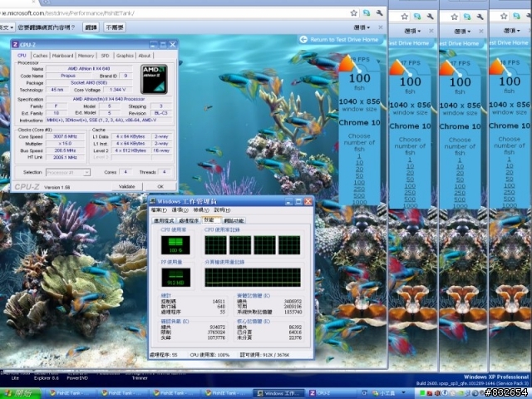Image resolution: width=532 pixels, height=399 pixels.
Task: Click the first FishIE Tank taskbar button
Action: [x=71, y=393]
